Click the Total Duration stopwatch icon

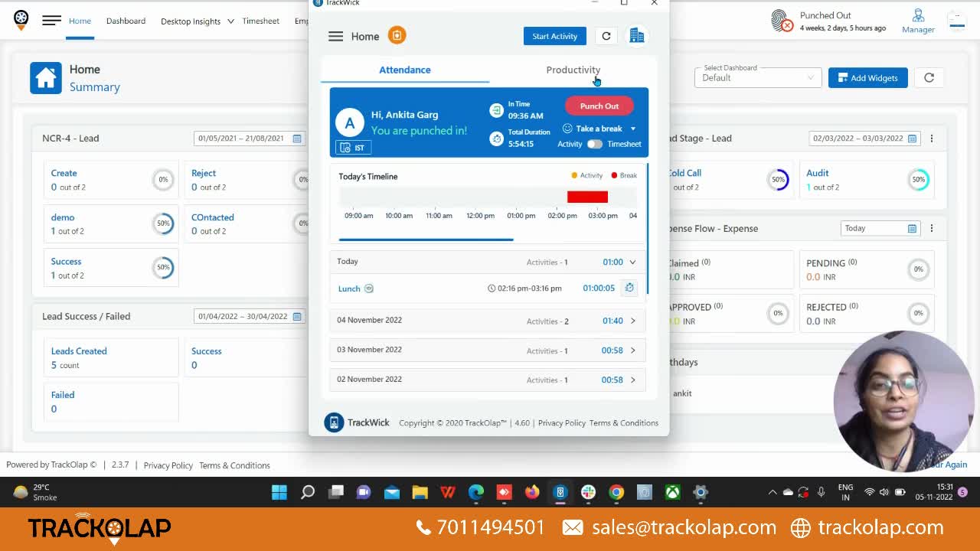(497, 139)
